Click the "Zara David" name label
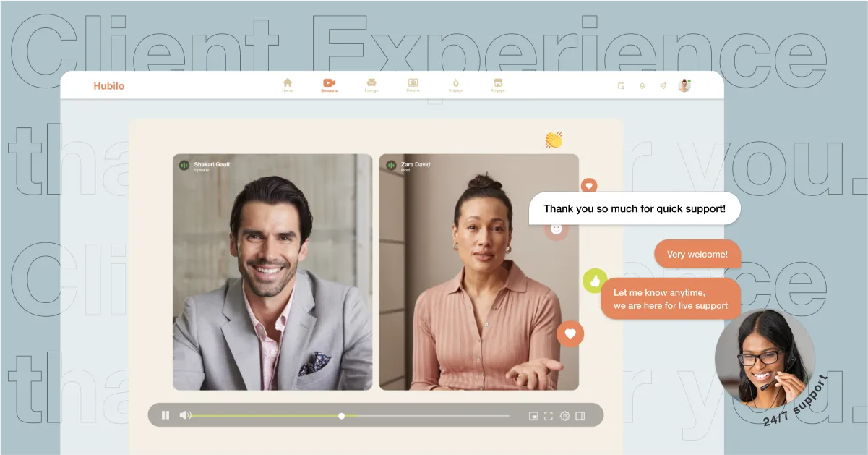Screen dimensions: 868x455 (416, 164)
